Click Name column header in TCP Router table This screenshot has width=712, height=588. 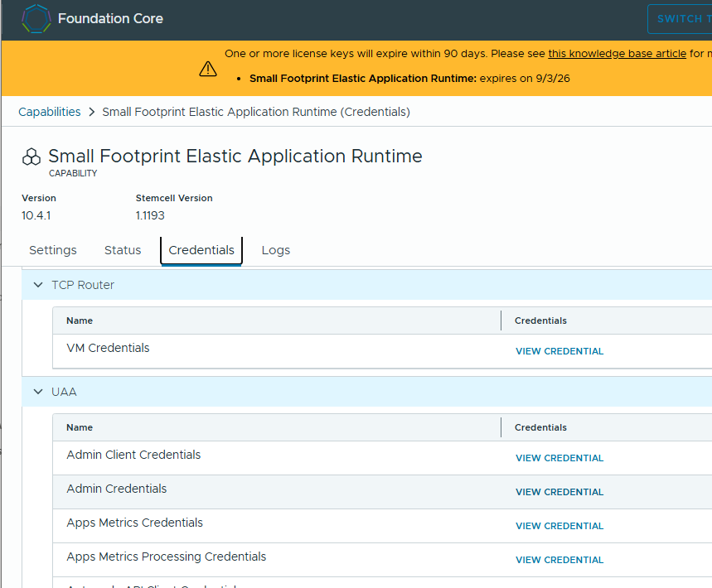[x=80, y=321]
